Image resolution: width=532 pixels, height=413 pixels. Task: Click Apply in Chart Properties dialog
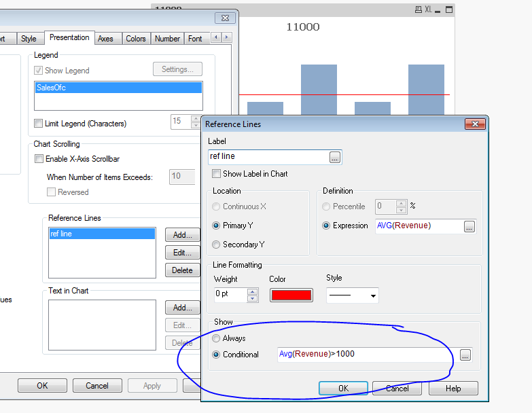[152, 386]
